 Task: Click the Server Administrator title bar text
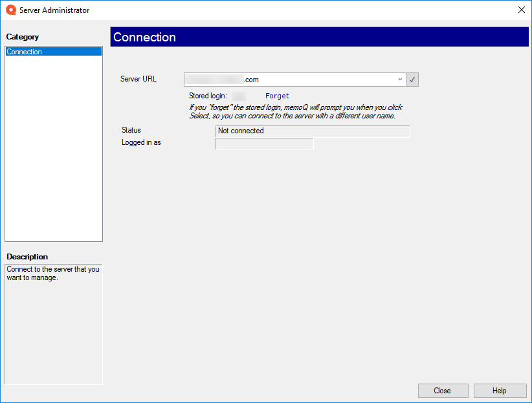54,10
